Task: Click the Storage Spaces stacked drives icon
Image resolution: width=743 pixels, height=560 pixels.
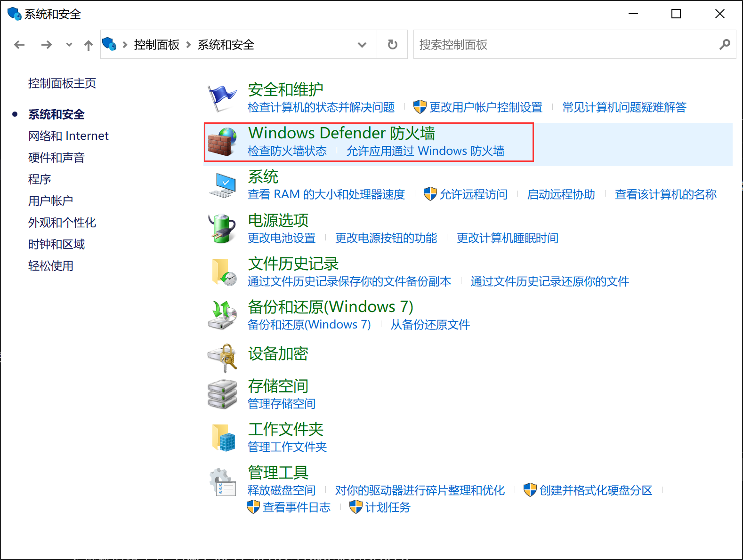Action: click(222, 394)
